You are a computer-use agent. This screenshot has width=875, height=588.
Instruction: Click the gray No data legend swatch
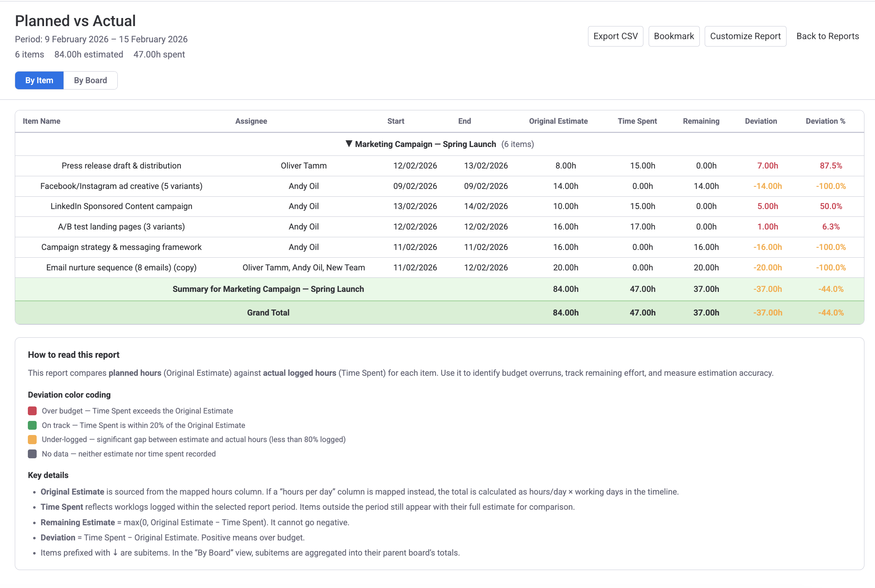[x=32, y=454]
